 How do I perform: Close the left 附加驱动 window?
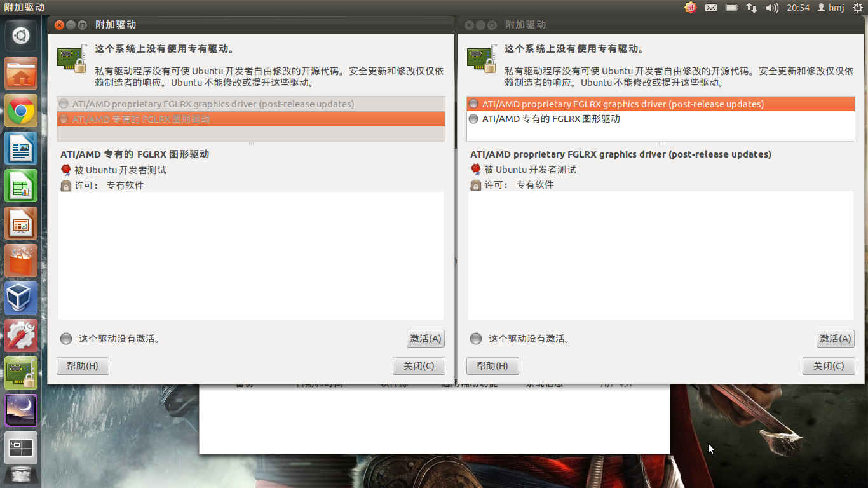pos(59,25)
